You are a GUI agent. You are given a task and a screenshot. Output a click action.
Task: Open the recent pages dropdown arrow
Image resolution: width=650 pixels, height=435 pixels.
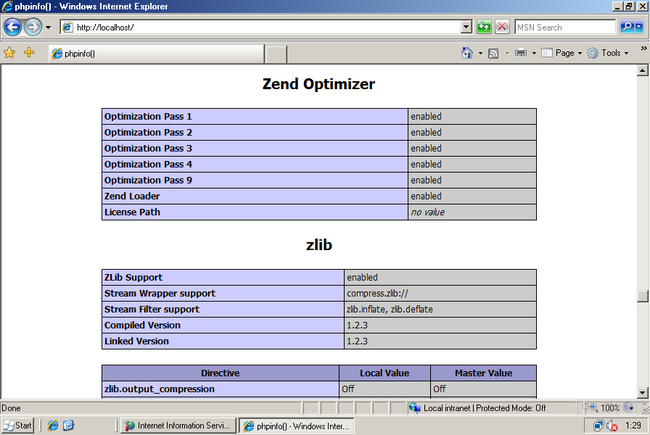tap(48, 28)
